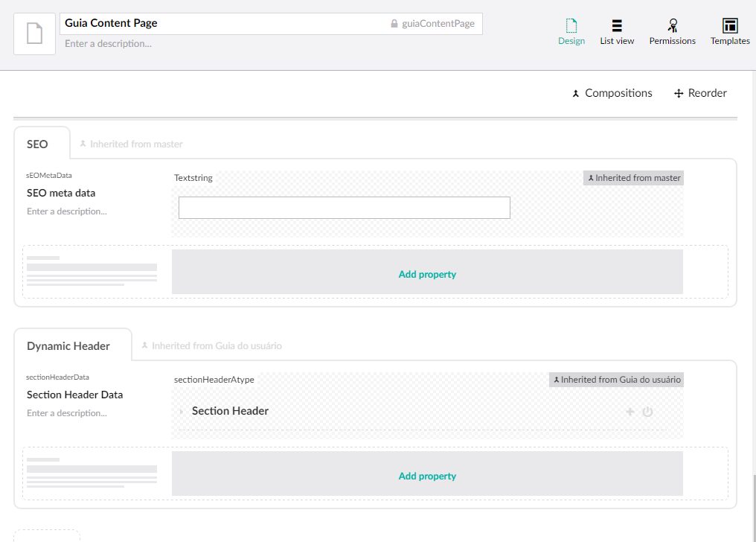Open the Permissions section
This screenshot has width=756, height=542.
click(x=672, y=33)
